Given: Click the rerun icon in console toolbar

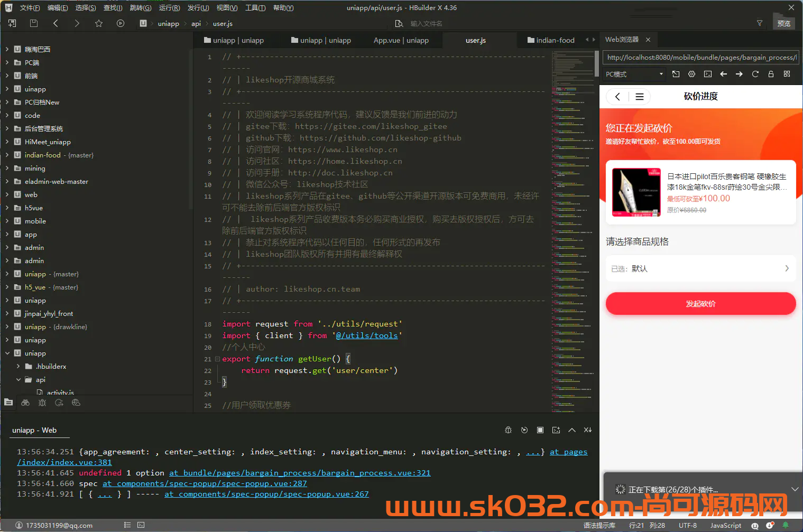Looking at the screenshot, I should click(x=524, y=430).
